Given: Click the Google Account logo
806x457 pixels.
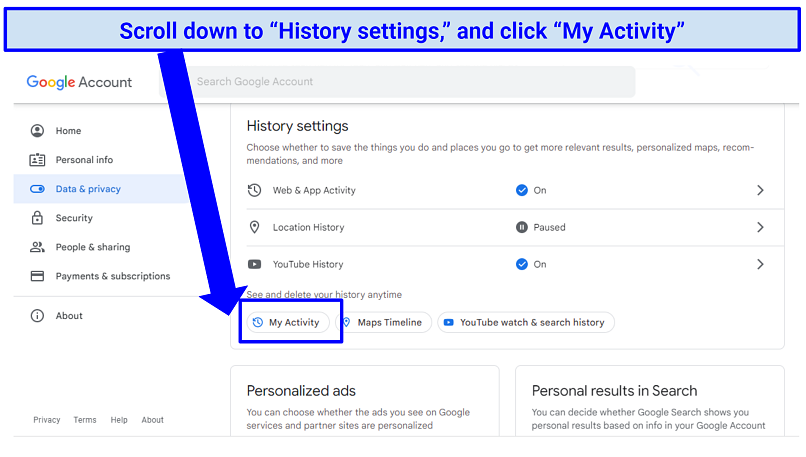Looking at the screenshot, I should pyautogui.click(x=79, y=82).
